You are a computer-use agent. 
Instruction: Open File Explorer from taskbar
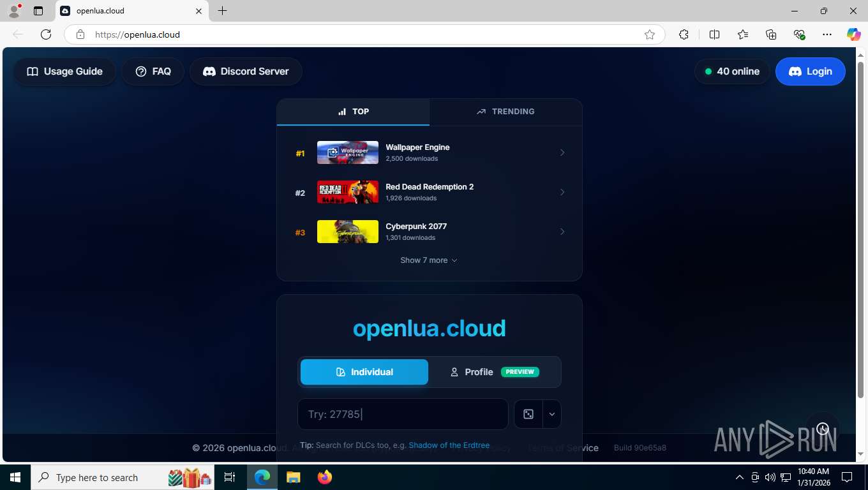[x=294, y=477]
